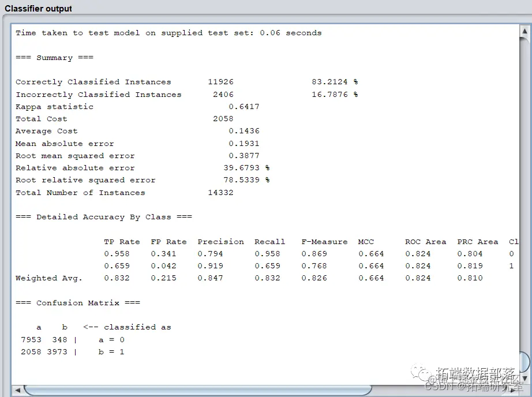Click the 'Incorrectly Classified Instances' label
This screenshot has width=532, height=397.
click(99, 95)
